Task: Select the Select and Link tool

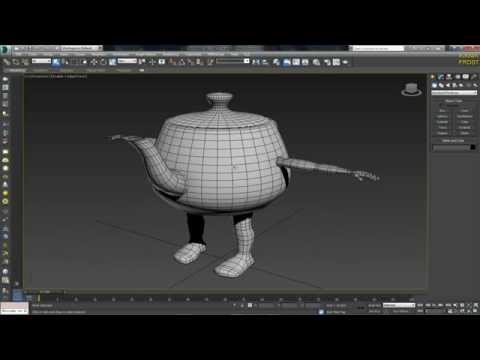Action: [x=6, y=62]
